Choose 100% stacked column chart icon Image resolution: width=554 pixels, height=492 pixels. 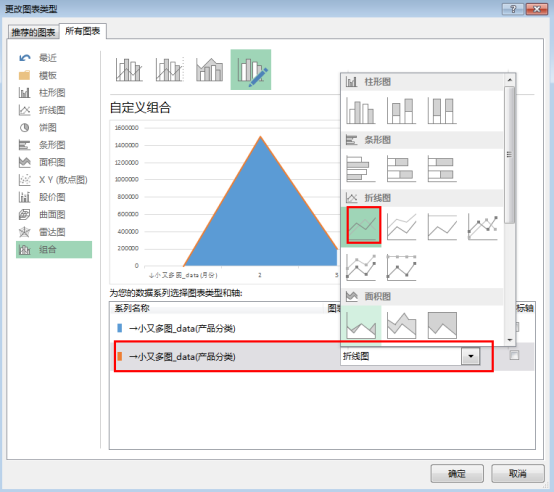coord(442,111)
